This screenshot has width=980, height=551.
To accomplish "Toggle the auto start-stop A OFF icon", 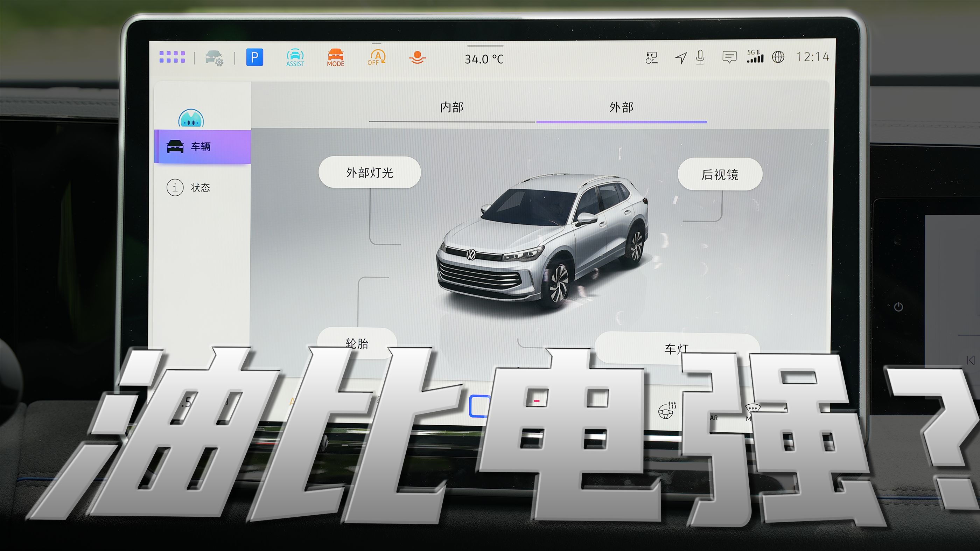I will (377, 57).
